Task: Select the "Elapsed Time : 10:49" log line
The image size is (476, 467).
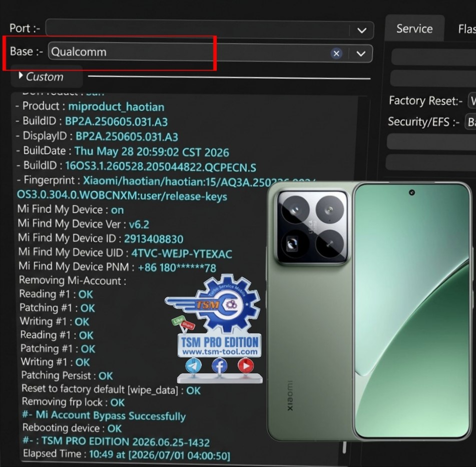Action: [x=127, y=454]
